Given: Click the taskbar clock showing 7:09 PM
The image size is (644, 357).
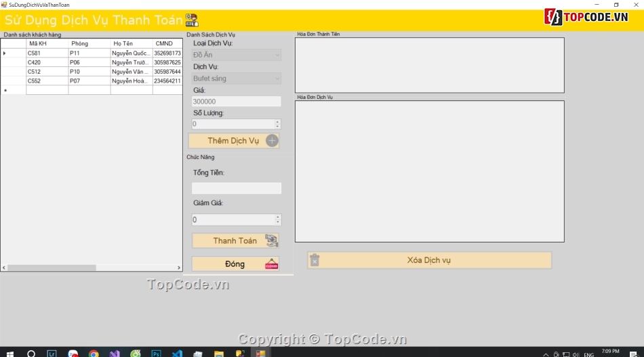Looking at the screenshot, I should point(610,352).
